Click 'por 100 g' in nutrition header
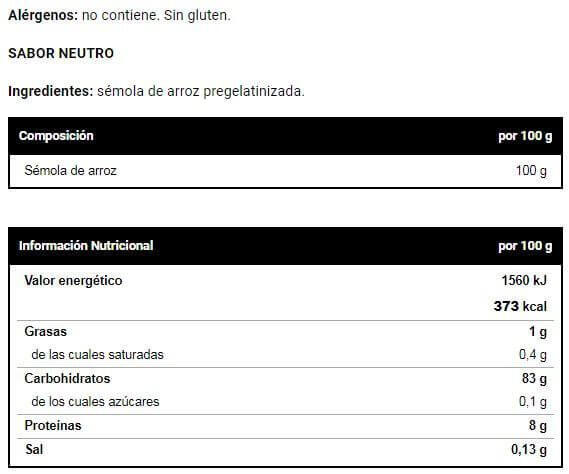This screenshot has height=474, width=569. point(525,246)
